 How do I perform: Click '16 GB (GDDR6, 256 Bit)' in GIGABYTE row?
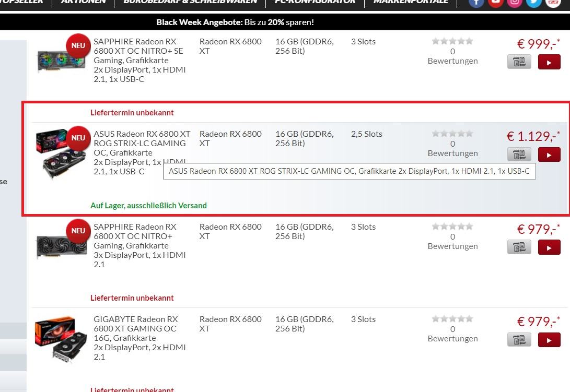(304, 324)
